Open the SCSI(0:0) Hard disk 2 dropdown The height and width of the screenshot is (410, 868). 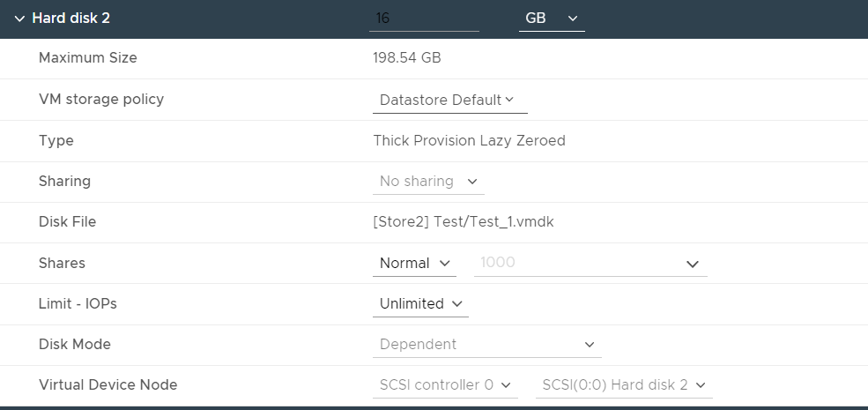pyautogui.click(x=623, y=385)
